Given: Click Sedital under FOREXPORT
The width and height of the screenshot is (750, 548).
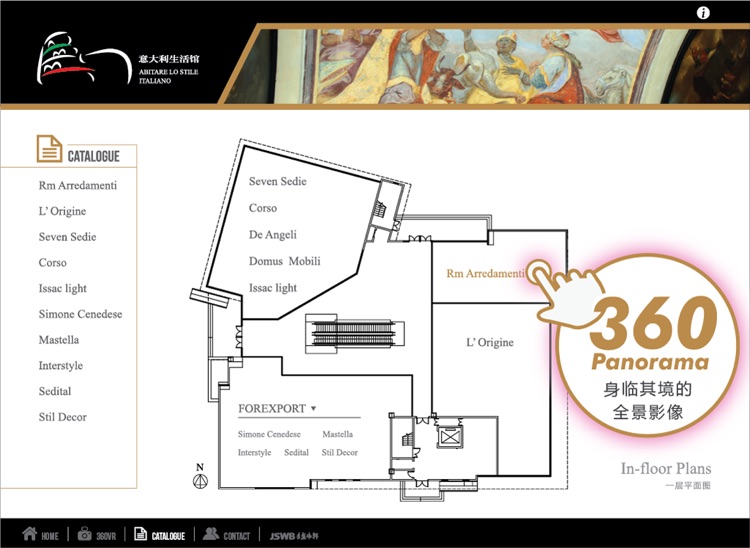Looking at the screenshot, I should click(296, 452).
